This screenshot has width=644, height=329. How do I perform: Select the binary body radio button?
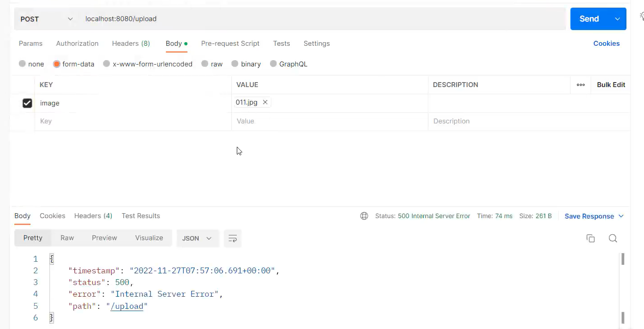(235, 64)
